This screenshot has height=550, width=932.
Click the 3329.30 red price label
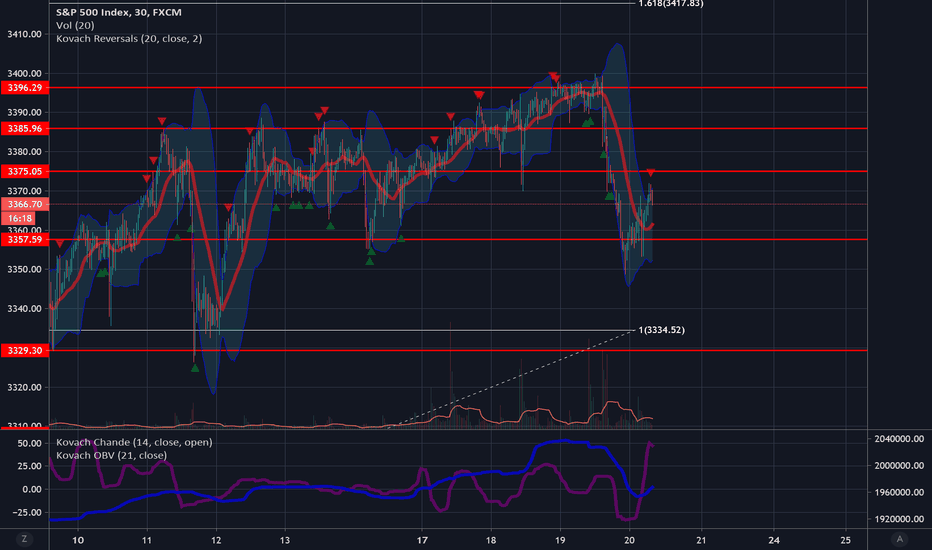coord(24,350)
